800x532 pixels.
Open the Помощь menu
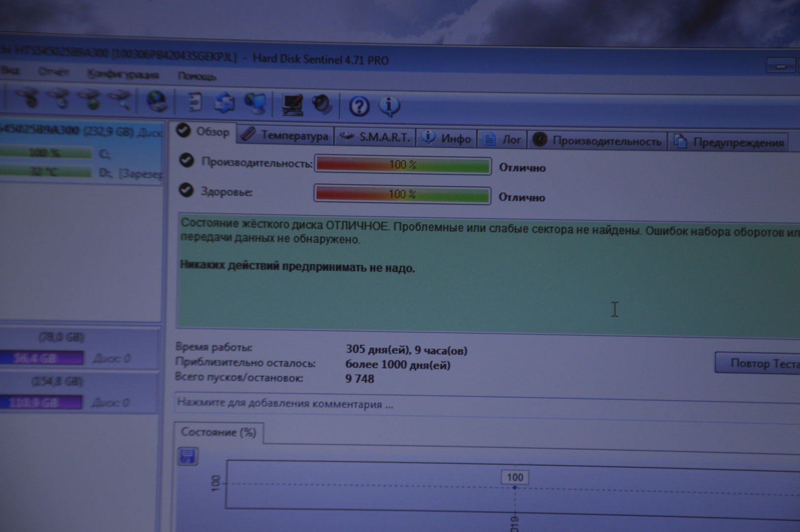pos(197,76)
